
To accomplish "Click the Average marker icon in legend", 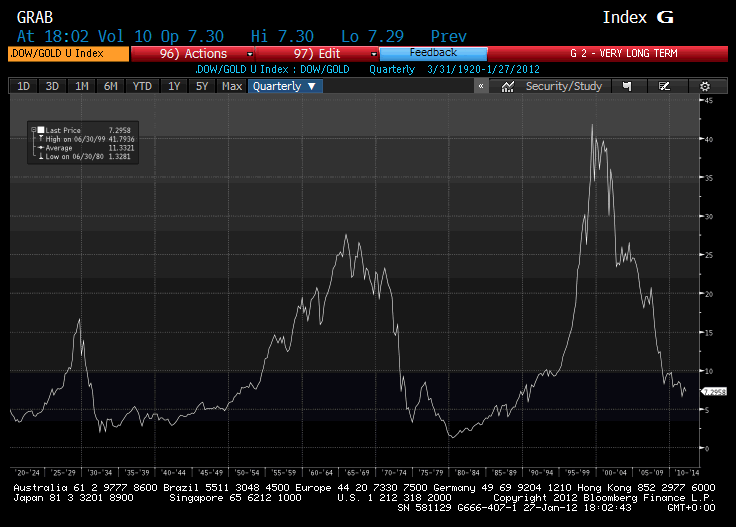I will pyautogui.click(x=41, y=147).
